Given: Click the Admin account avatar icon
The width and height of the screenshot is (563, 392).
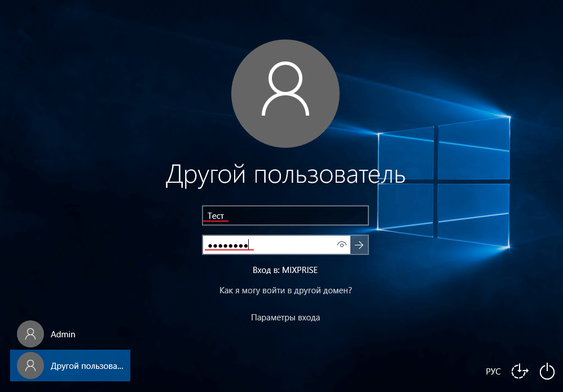Looking at the screenshot, I should point(30,334).
